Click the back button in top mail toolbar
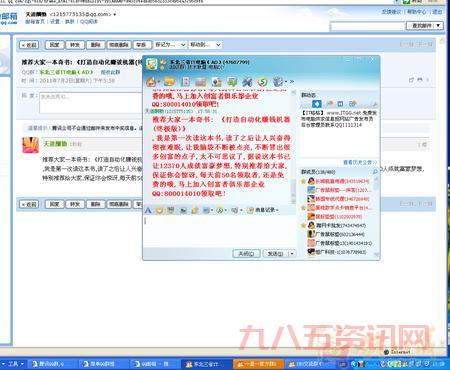 (x=29, y=45)
